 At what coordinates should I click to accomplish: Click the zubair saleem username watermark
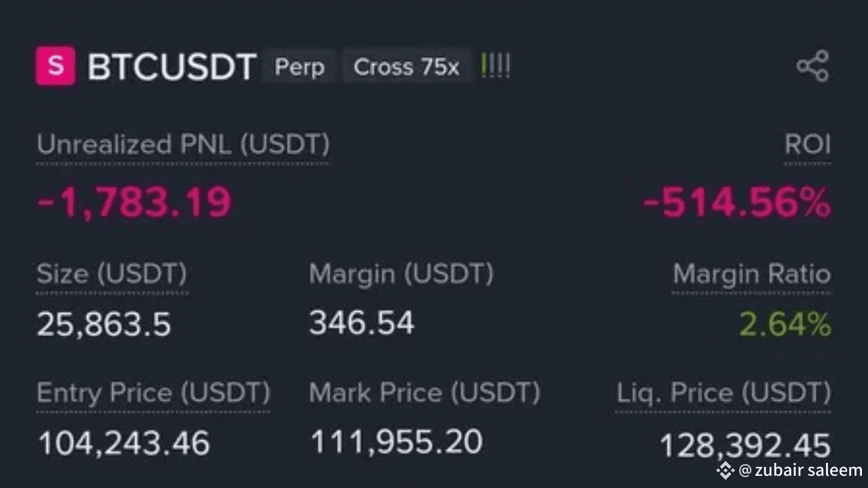tap(800, 470)
